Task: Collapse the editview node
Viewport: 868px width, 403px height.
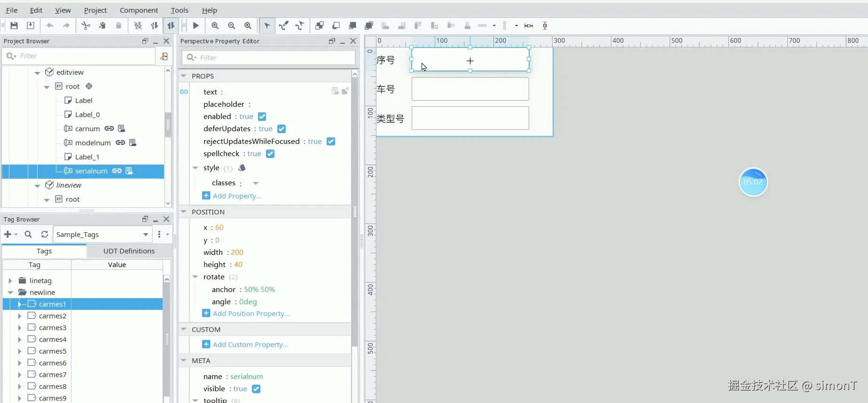Action: (37, 72)
